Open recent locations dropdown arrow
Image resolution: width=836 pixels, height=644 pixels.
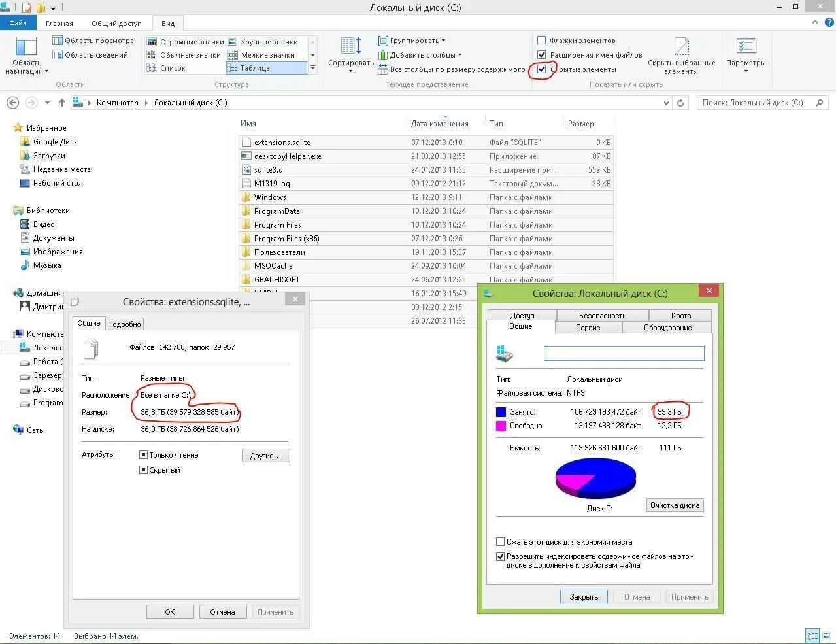pyautogui.click(x=47, y=103)
